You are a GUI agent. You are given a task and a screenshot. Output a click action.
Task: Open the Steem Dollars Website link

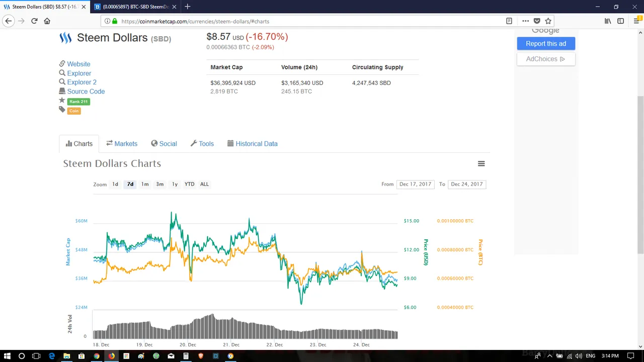(x=78, y=64)
